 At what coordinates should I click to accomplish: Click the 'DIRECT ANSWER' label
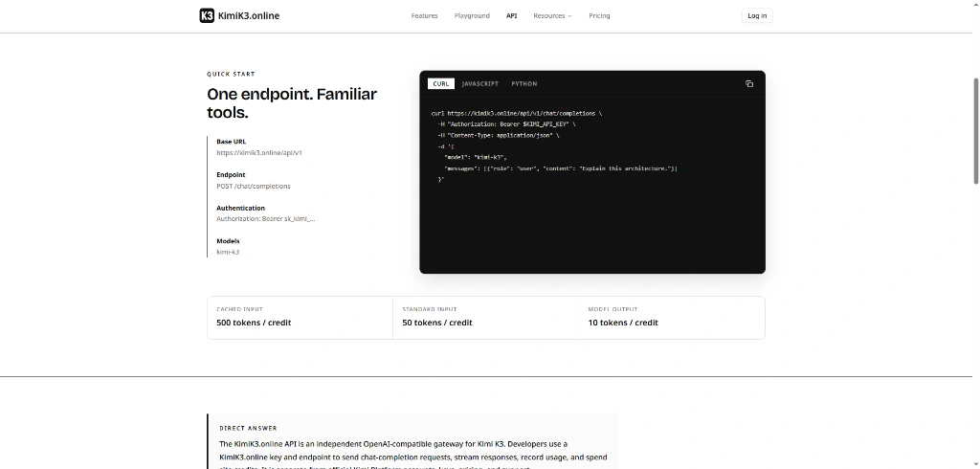[x=248, y=429]
